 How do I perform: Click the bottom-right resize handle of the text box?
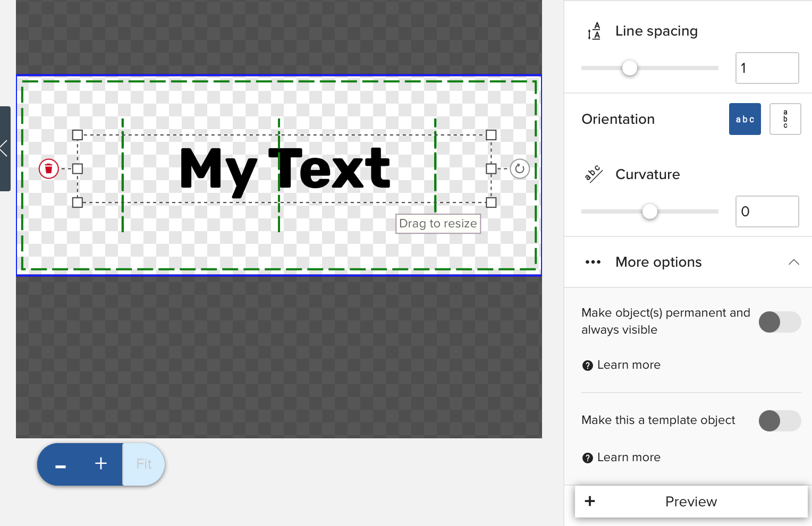(491, 202)
